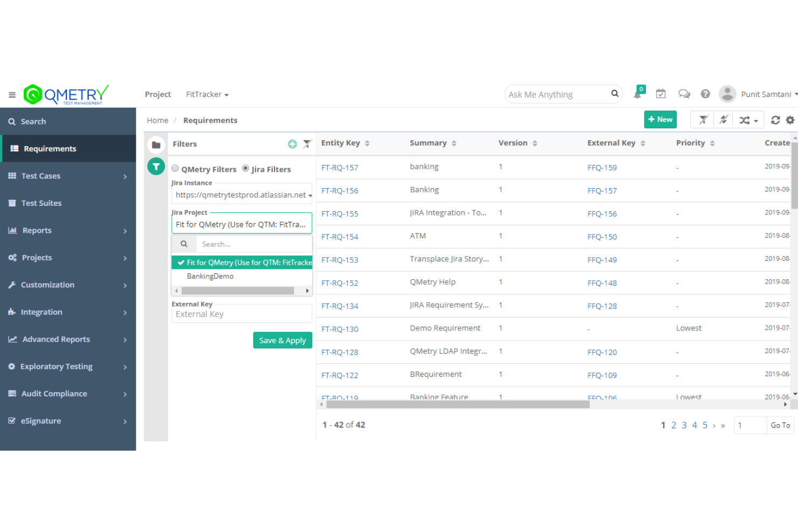Open the FitTracker project selector
Image resolution: width=798 pixels, height=532 pixels.
pyautogui.click(x=207, y=94)
